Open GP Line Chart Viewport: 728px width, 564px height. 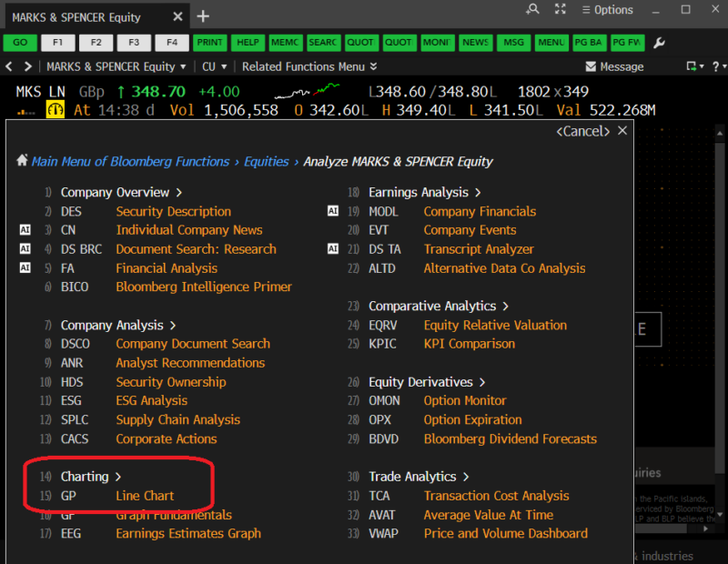[x=144, y=495]
